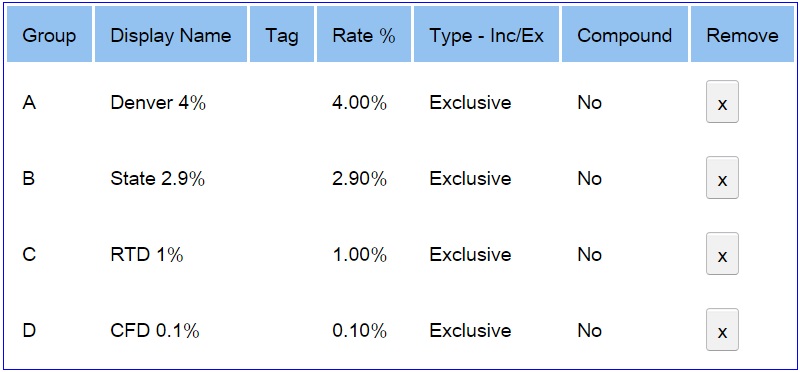The image size is (800, 372).
Task: Click the Tag column header
Action: pos(282,34)
